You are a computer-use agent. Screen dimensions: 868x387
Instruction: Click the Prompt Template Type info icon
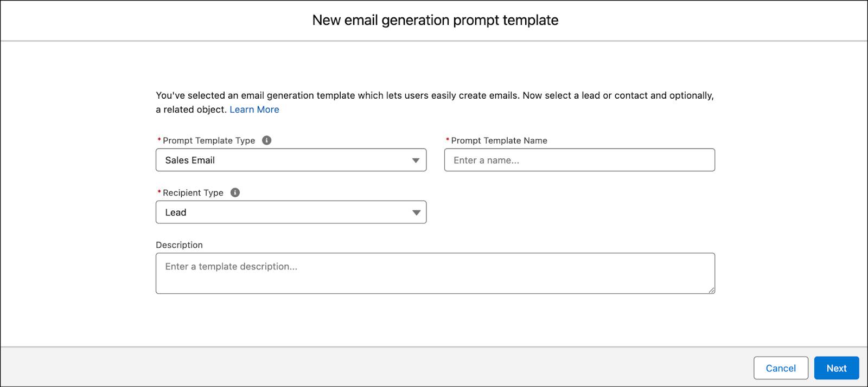266,140
